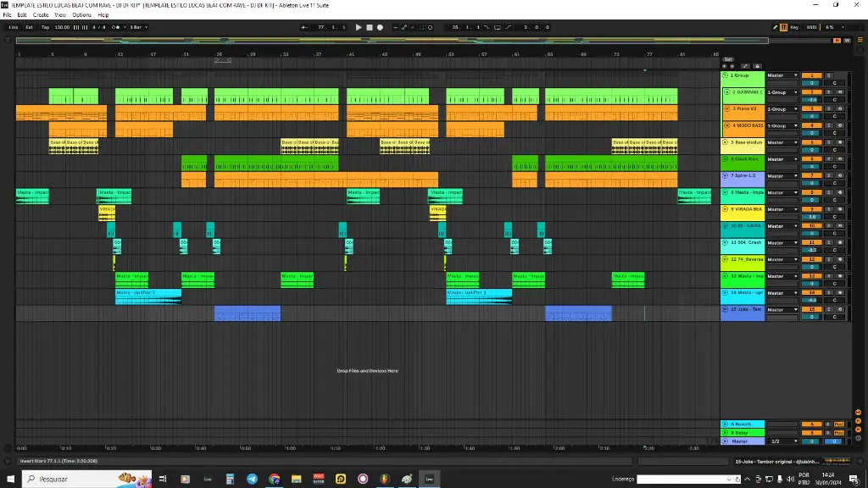The image size is (868, 488).
Task: Open output routing dropdown of MODO BASS track
Action: [782, 125]
